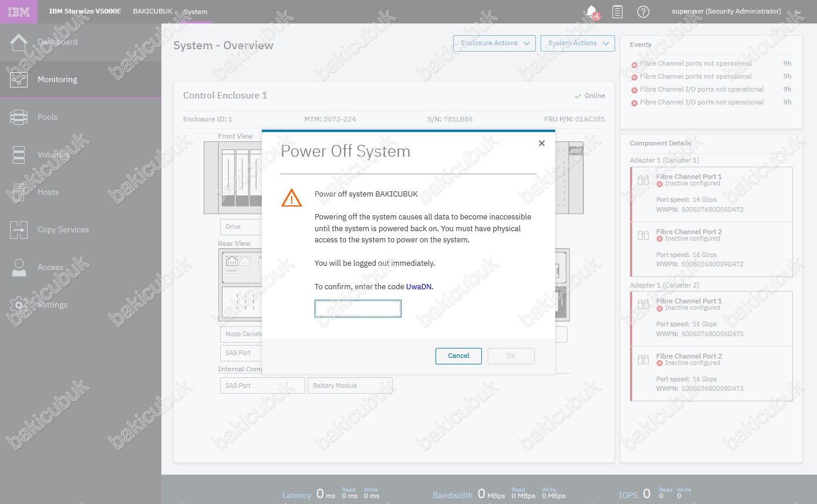Image resolution: width=817 pixels, height=504 pixels.
Task: Click the Dashboard home icon
Action: coord(19,42)
